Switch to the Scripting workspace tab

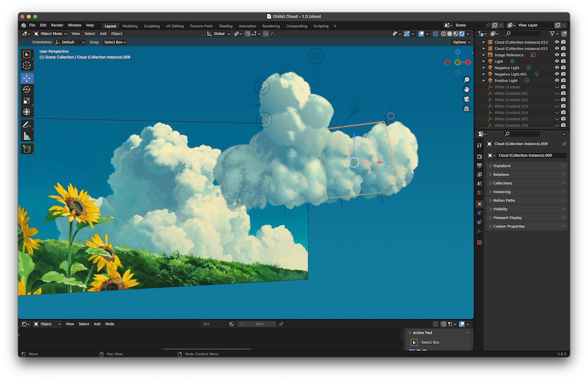[320, 26]
